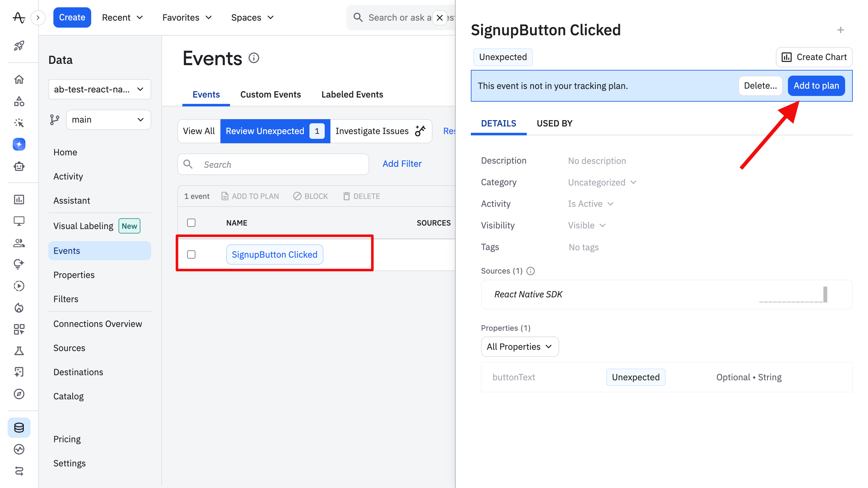
Task: Click the Add to plan button
Action: click(x=816, y=85)
